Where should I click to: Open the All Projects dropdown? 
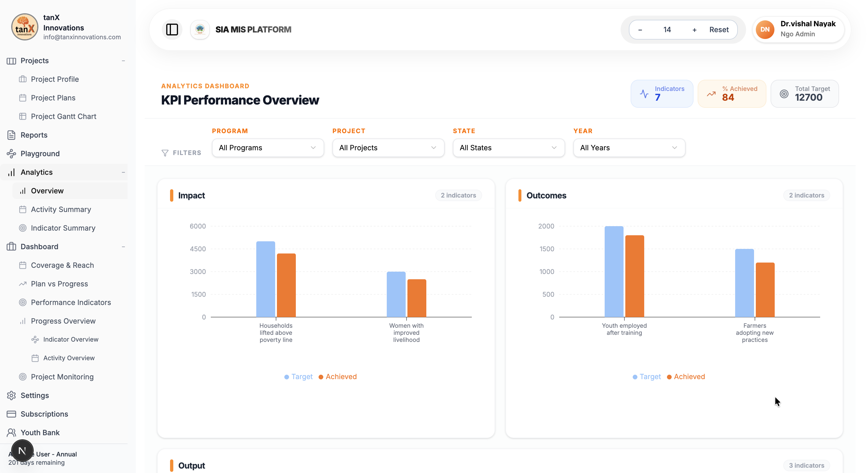388,148
